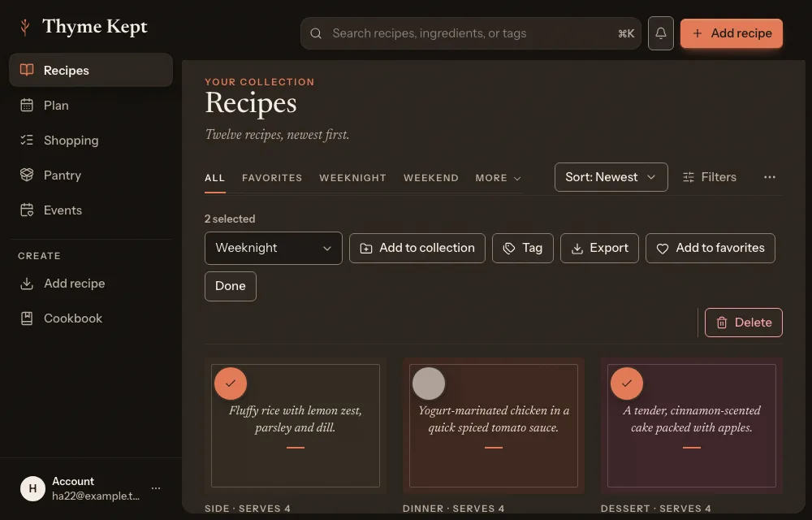Viewport: 812px width, 520px height.
Task: Click the Cookbook bookmark icon
Action: [x=27, y=318]
